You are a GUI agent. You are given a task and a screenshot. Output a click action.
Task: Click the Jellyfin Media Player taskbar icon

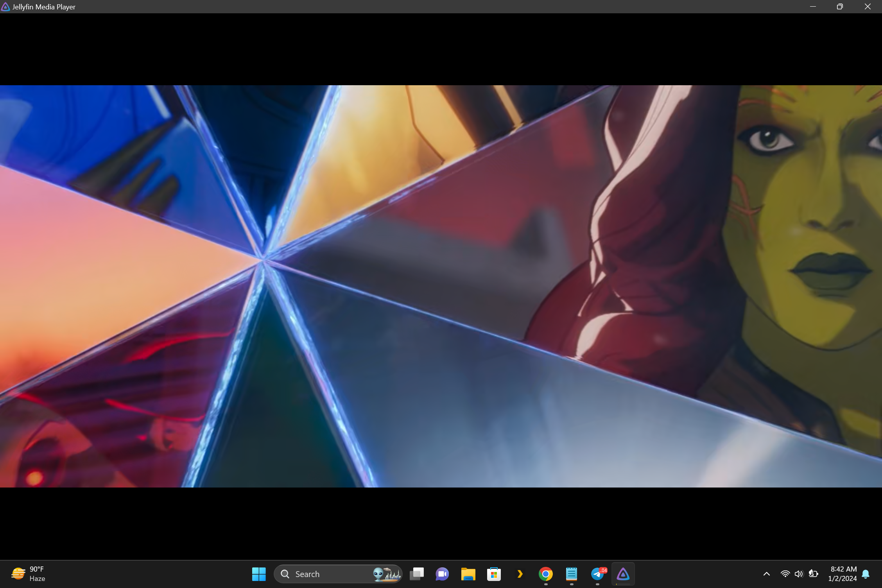pos(623,574)
